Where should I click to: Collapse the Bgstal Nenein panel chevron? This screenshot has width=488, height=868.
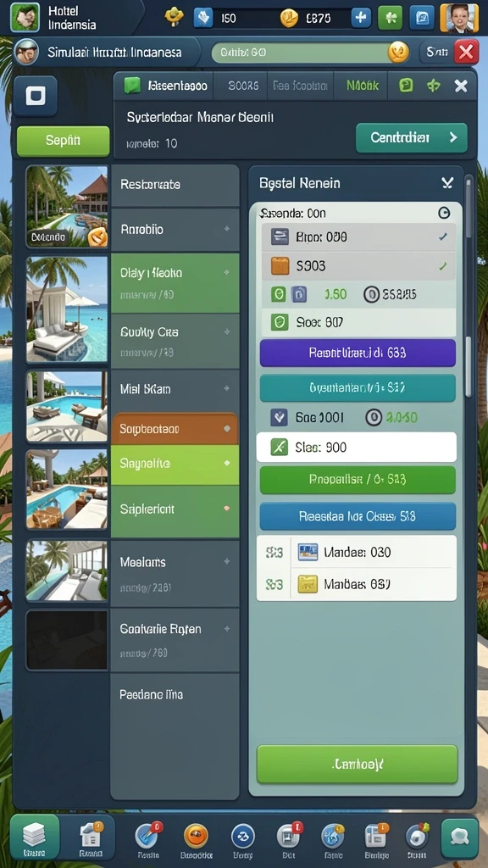(x=447, y=183)
